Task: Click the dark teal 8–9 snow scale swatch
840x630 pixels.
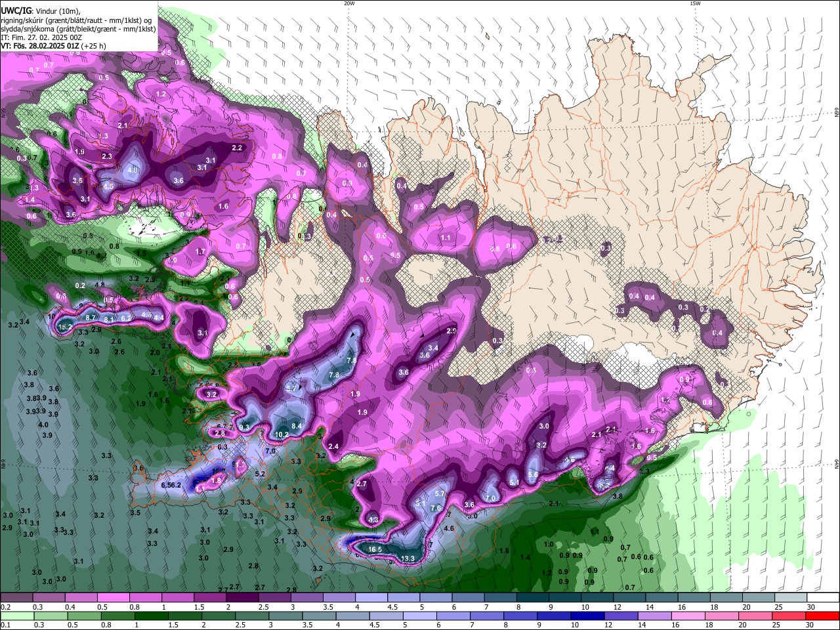Action: pos(532,598)
